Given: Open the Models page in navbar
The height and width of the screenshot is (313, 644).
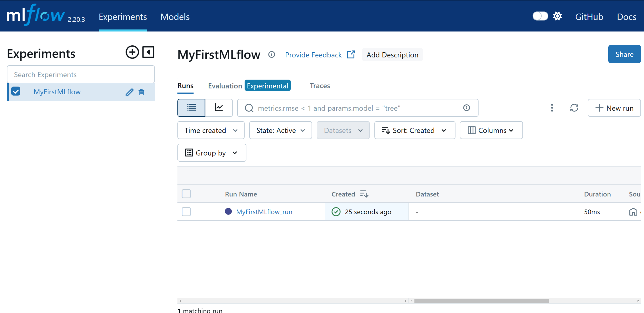Looking at the screenshot, I should (x=175, y=17).
